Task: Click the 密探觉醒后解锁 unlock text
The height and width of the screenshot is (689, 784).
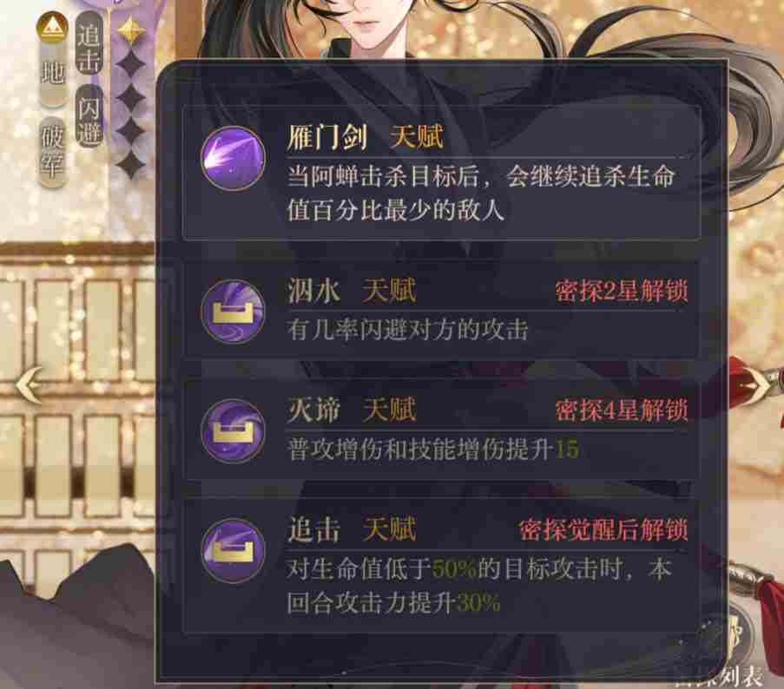Action: (603, 529)
